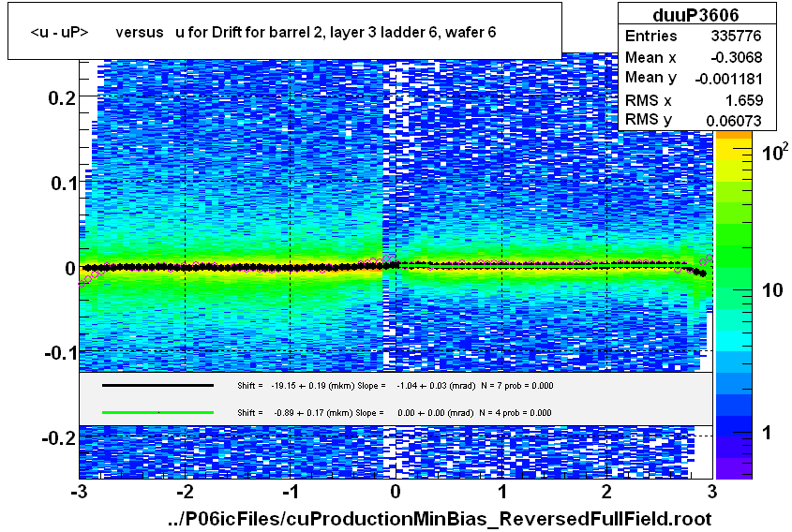Click the x-axis tick label 0
Image resolution: width=792 pixels, height=532 pixels.
[396, 491]
